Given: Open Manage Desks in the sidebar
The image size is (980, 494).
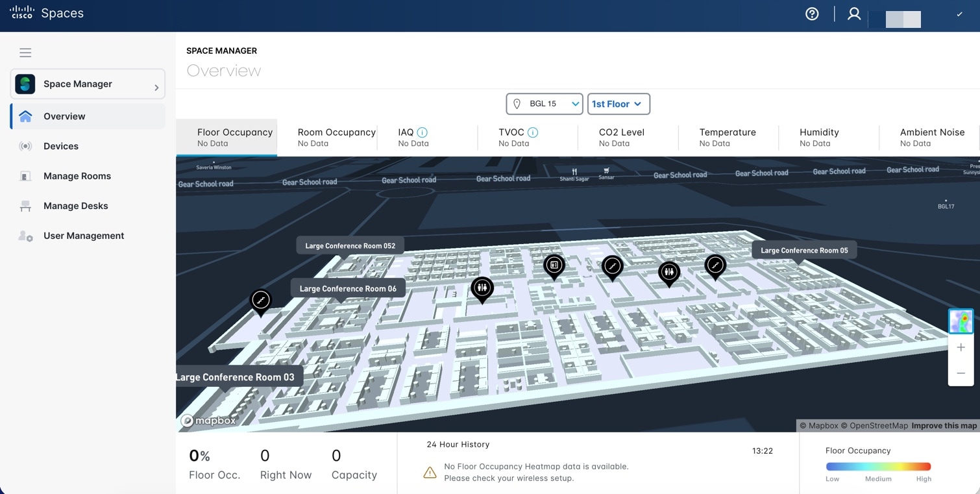Looking at the screenshot, I should tap(88, 206).
